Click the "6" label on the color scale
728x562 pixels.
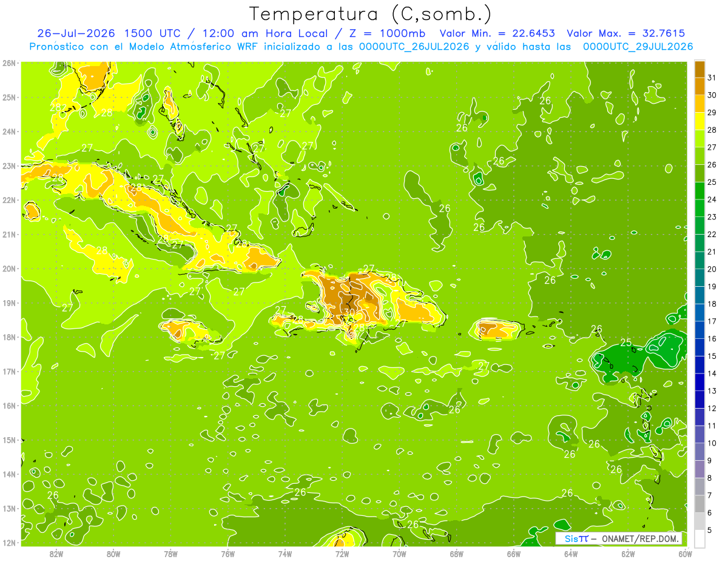coord(709,513)
